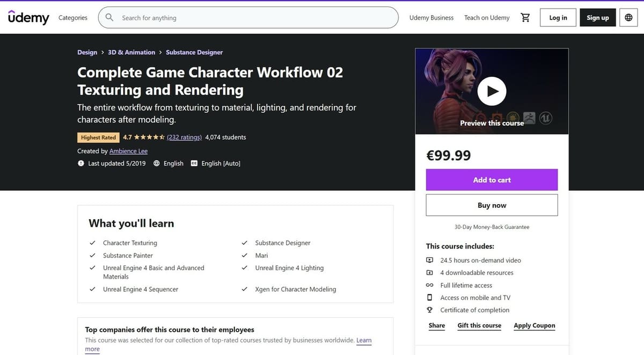Click Add to cart
Image resolution: width=644 pixels, height=355 pixels.
point(492,180)
